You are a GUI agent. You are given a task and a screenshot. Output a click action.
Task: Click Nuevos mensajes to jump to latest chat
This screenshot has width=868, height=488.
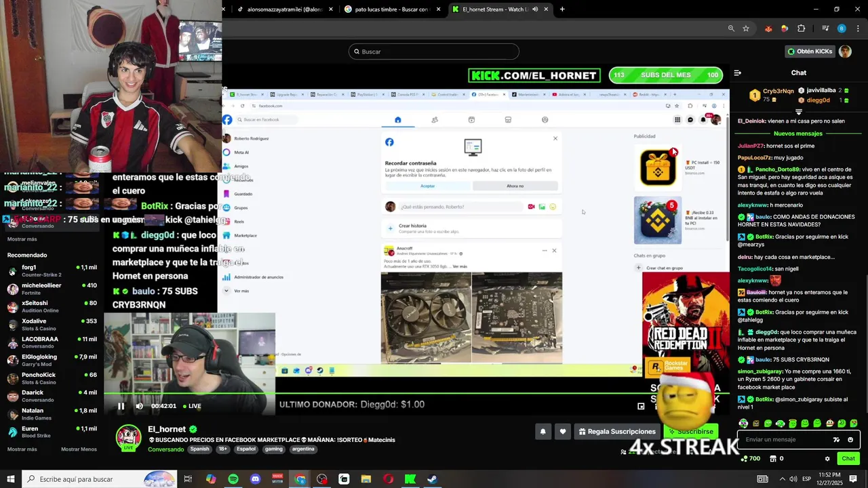(797, 134)
